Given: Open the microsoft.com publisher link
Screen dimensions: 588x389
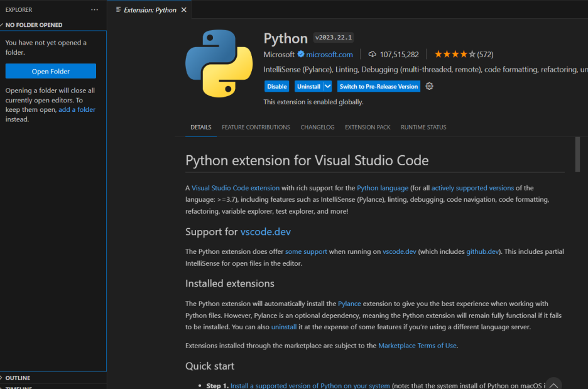Looking at the screenshot, I should pos(329,55).
